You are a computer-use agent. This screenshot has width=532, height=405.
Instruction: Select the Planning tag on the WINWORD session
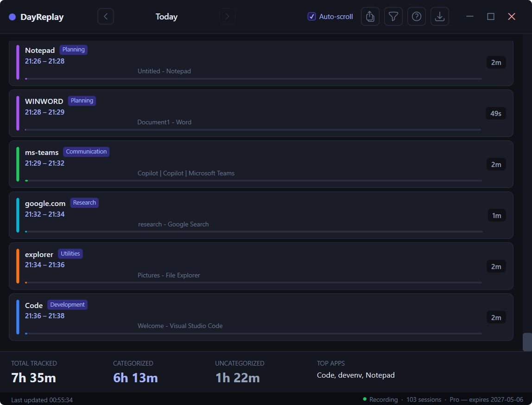coord(82,101)
